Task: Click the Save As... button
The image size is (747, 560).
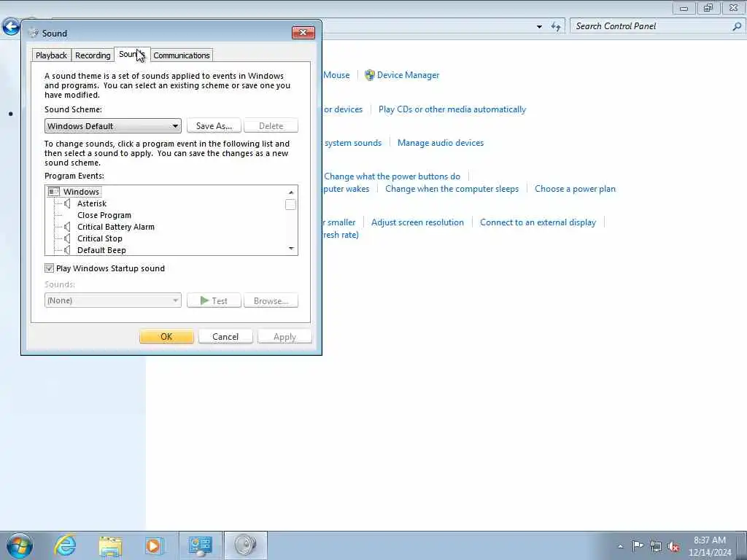Action: (214, 126)
